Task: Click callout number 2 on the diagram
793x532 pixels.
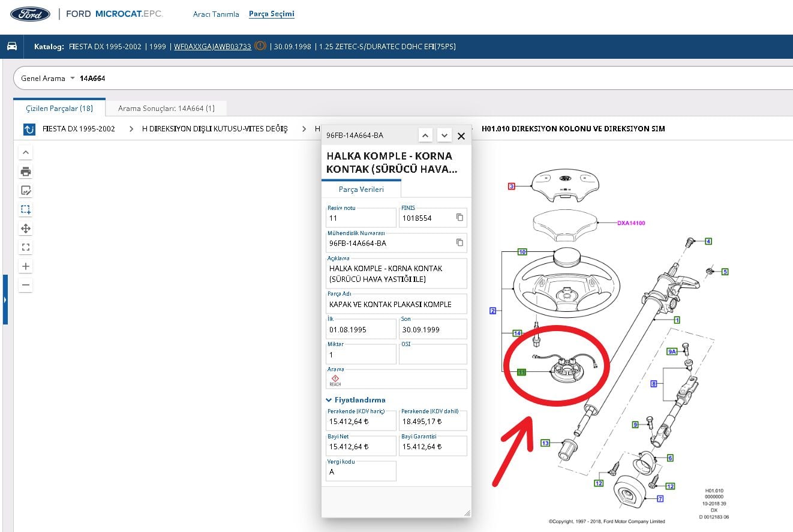Action: [x=493, y=311]
